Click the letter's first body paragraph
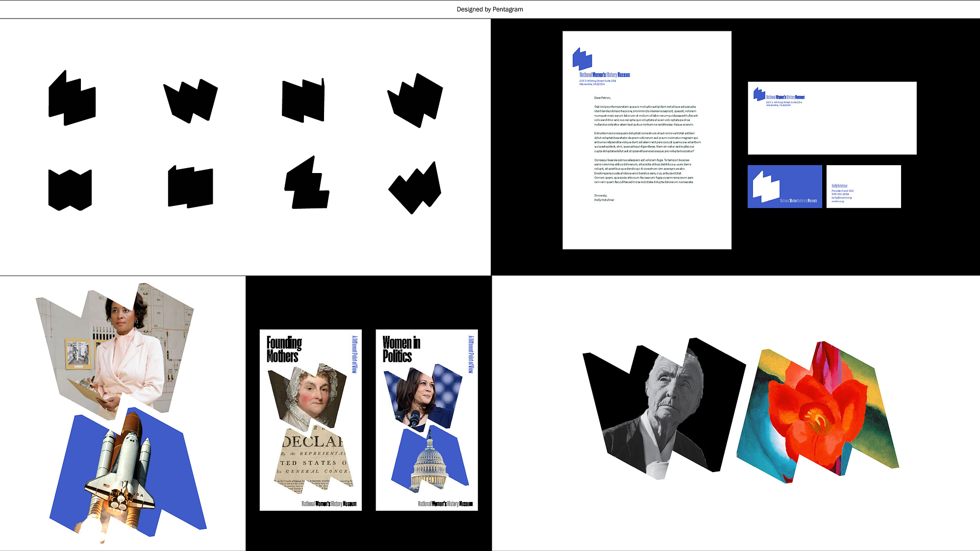 pos(646,116)
